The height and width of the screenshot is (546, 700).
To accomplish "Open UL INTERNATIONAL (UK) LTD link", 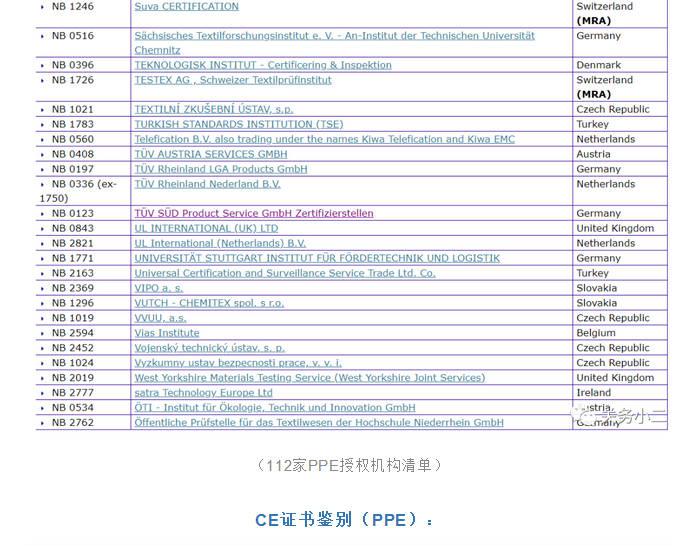I will click(x=206, y=229).
